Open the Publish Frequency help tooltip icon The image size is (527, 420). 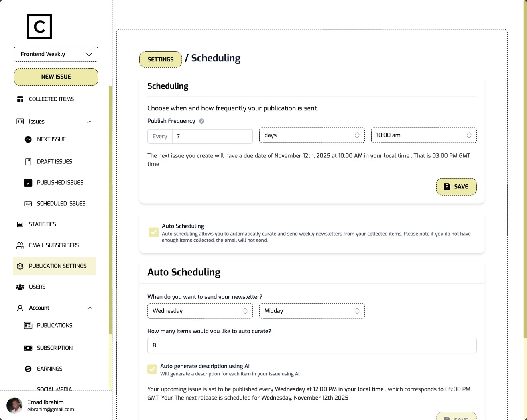point(201,121)
